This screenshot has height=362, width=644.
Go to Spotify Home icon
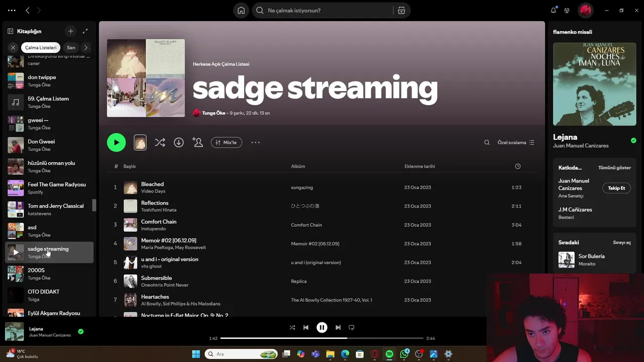pyautogui.click(x=241, y=11)
